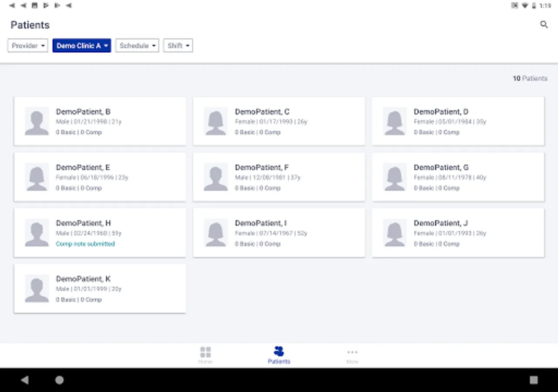Click Male 01/21/1998 21y details
558x392 pixels.
pos(88,122)
